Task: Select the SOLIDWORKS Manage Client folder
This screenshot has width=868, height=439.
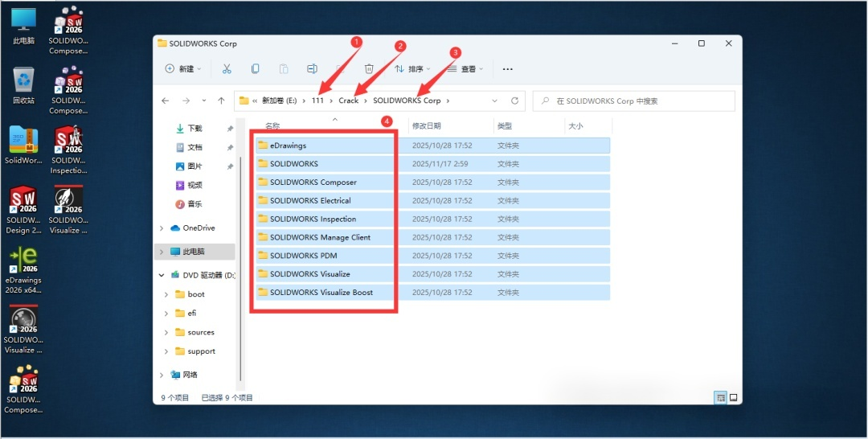Action: tap(432, 237)
